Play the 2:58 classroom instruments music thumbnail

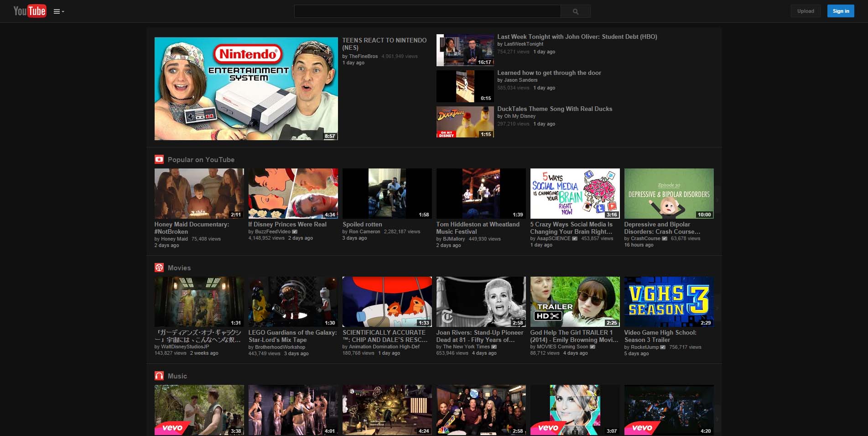click(x=481, y=410)
